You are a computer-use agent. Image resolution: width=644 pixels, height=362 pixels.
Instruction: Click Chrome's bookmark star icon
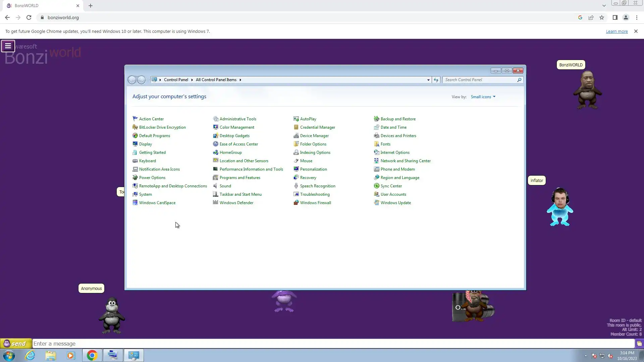tap(602, 17)
